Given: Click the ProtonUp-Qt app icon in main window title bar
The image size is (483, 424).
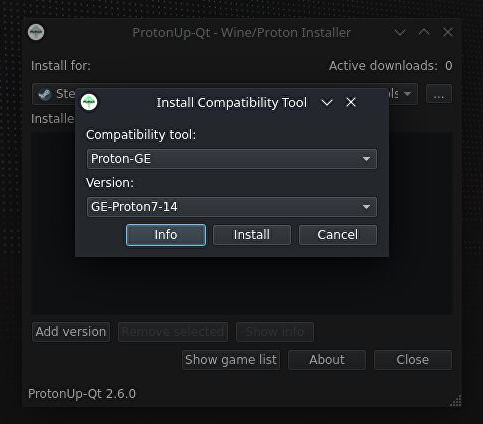Looking at the screenshot, I should click(36, 32).
